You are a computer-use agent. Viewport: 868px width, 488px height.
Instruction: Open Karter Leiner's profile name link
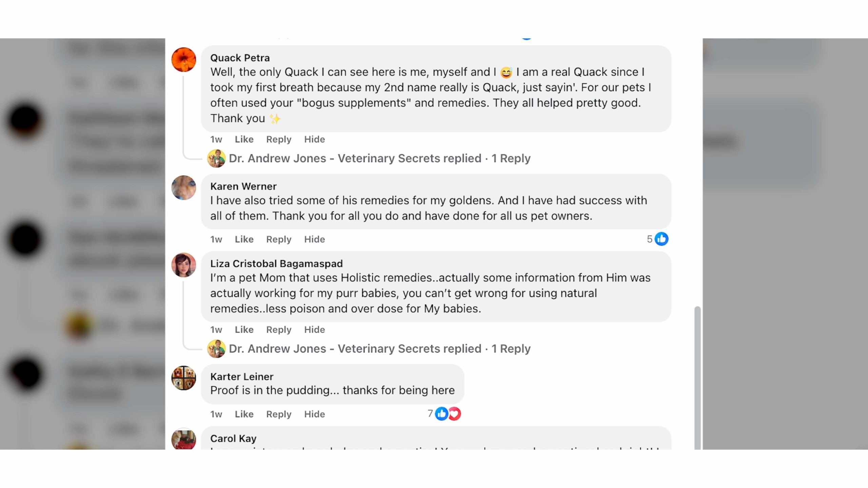coord(242,377)
